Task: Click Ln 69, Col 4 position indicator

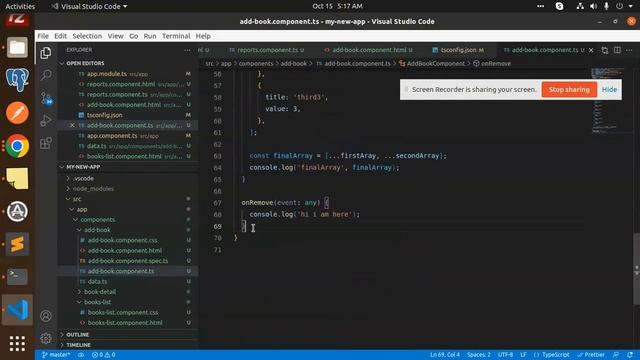Action: 445,355
